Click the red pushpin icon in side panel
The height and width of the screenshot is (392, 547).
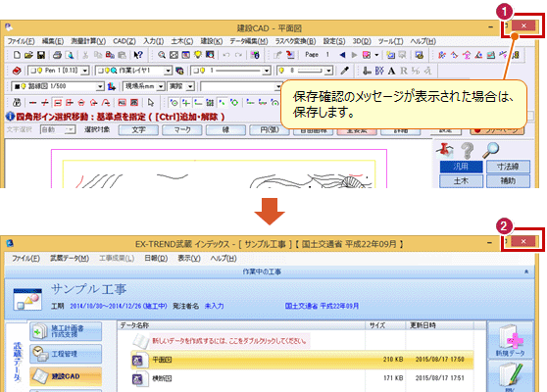444,150
